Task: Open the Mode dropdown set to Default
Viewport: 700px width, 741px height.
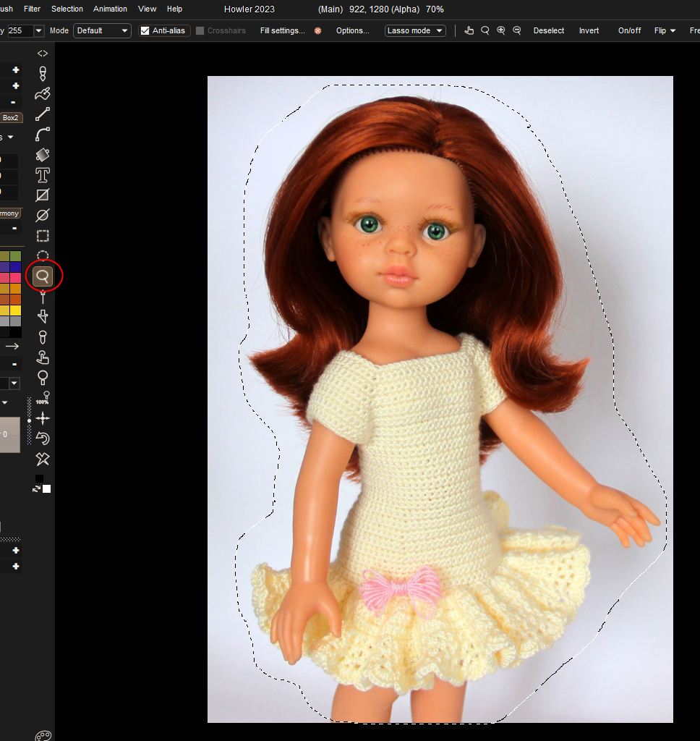Action: [x=102, y=30]
